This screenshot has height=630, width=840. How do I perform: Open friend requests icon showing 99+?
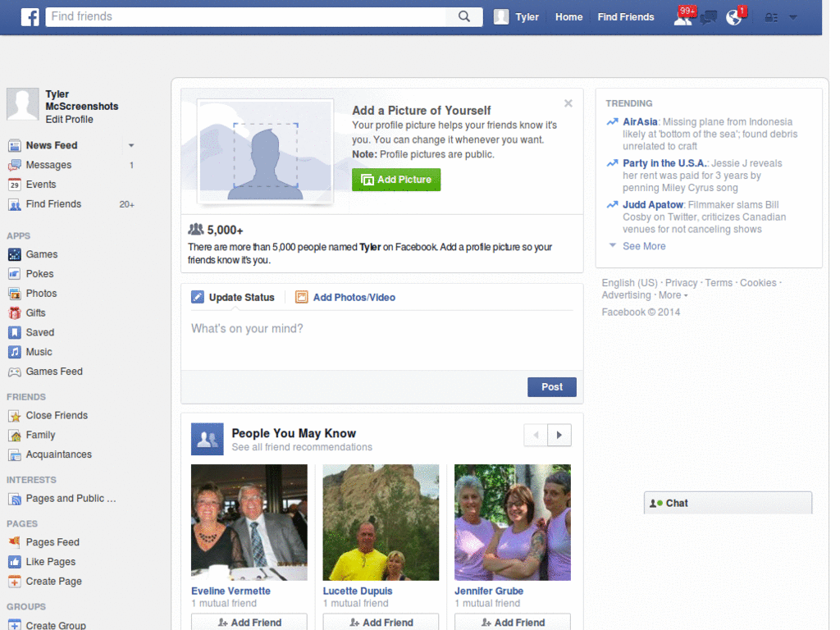[x=684, y=16]
